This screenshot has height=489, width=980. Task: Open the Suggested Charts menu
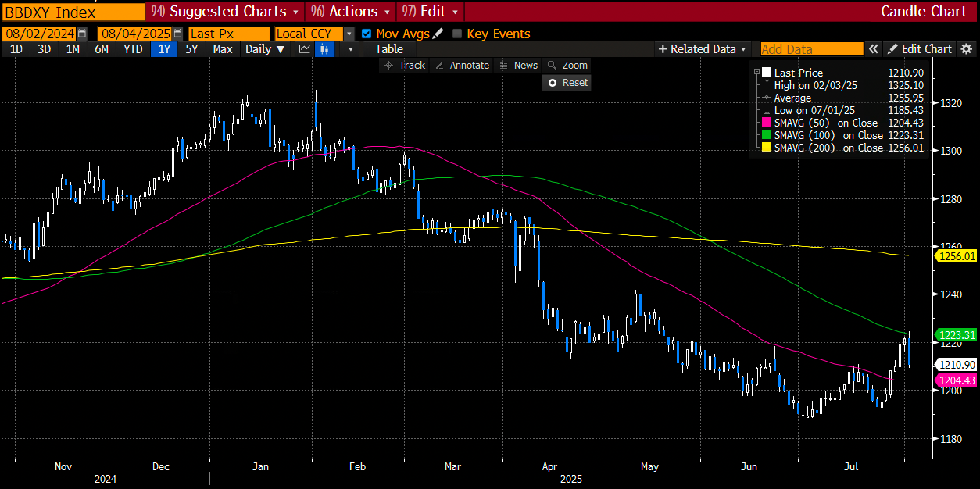[225, 11]
